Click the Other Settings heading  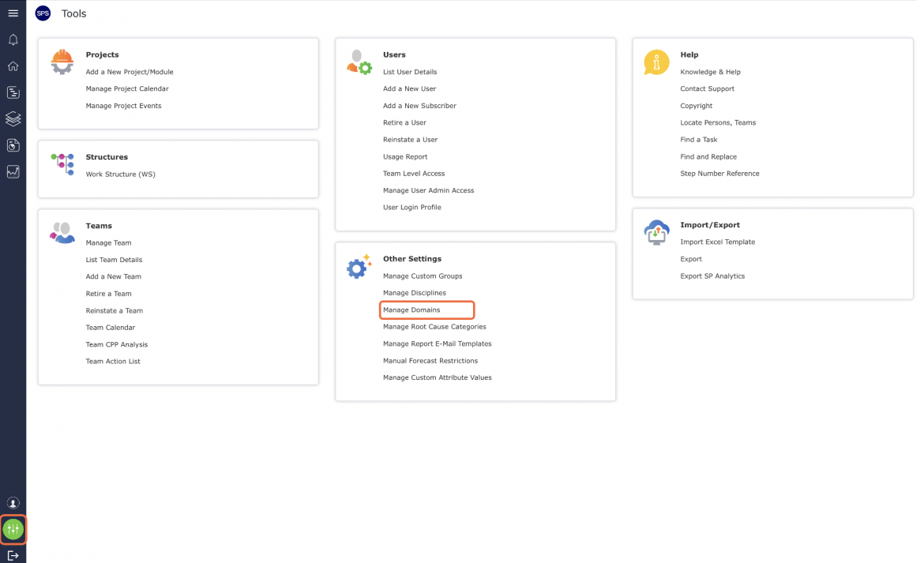[x=412, y=259]
